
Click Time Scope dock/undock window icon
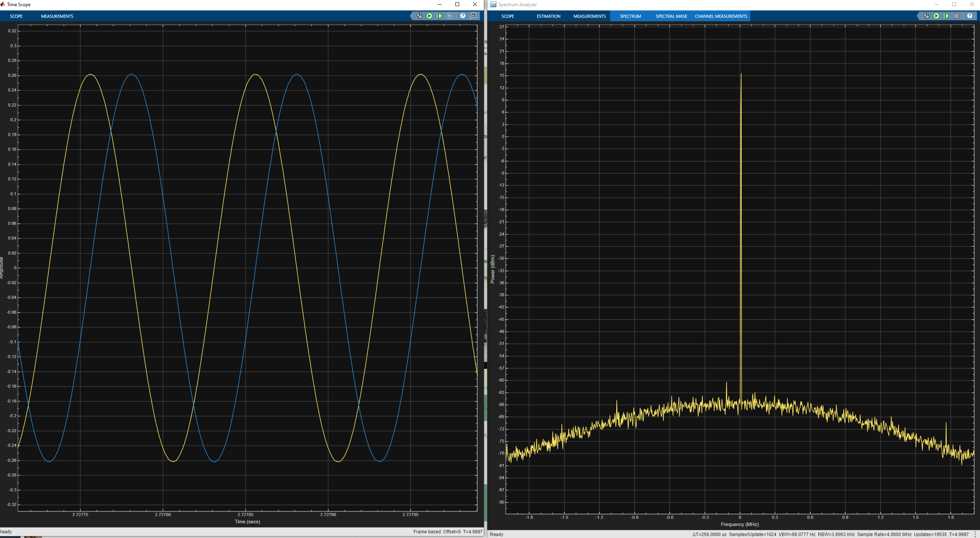pyautogui.click(x=473, y=16)
